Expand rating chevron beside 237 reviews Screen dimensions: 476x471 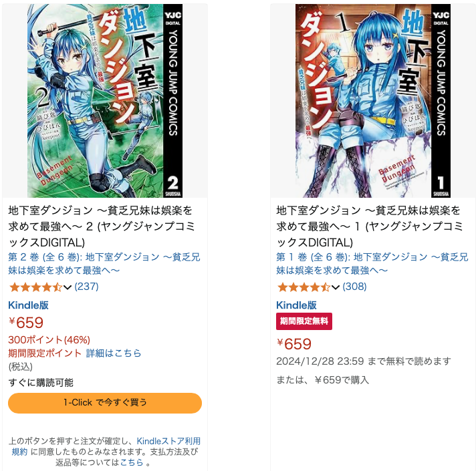point(68,287)
